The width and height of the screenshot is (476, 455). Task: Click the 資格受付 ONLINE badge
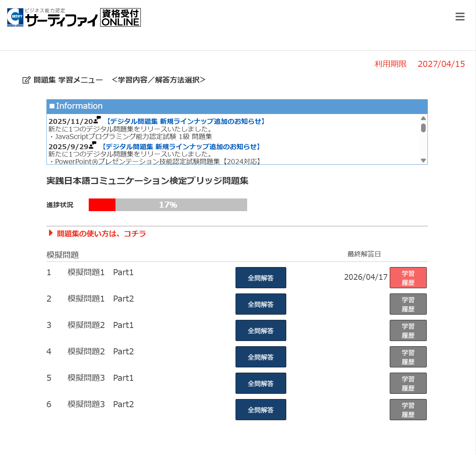[120, 18]
